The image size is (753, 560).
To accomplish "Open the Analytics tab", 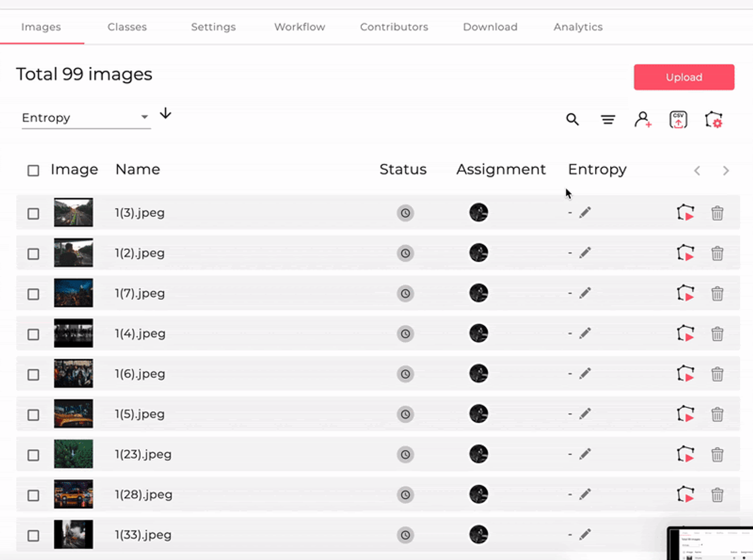I will tap(578, 27).
